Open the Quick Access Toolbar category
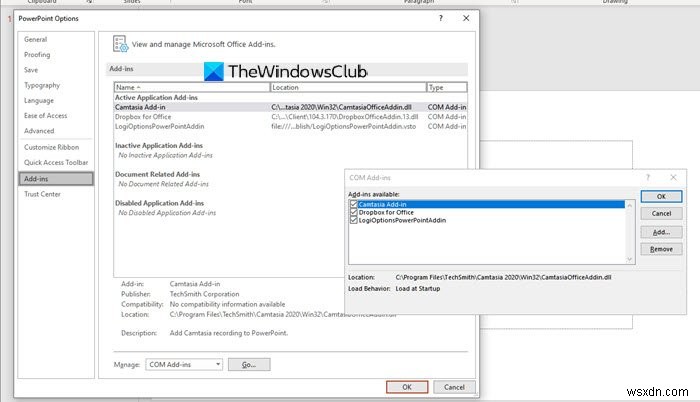The image size is (700, 402). [x=56, y=162]
